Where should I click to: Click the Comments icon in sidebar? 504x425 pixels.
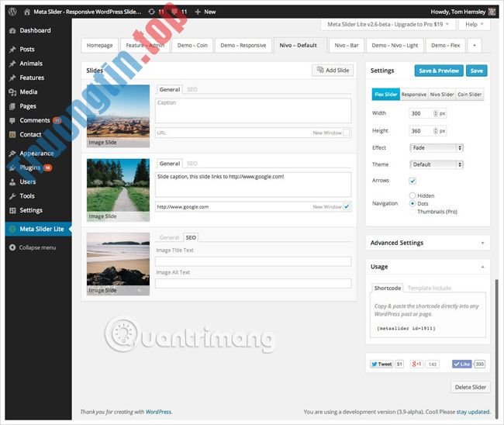[12, 120]
